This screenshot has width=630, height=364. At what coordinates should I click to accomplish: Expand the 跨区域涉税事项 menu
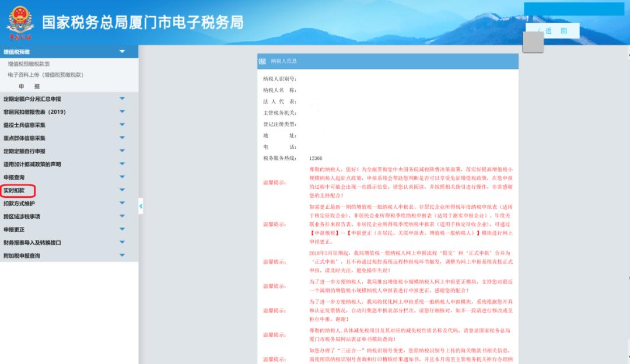coord(122,216)
